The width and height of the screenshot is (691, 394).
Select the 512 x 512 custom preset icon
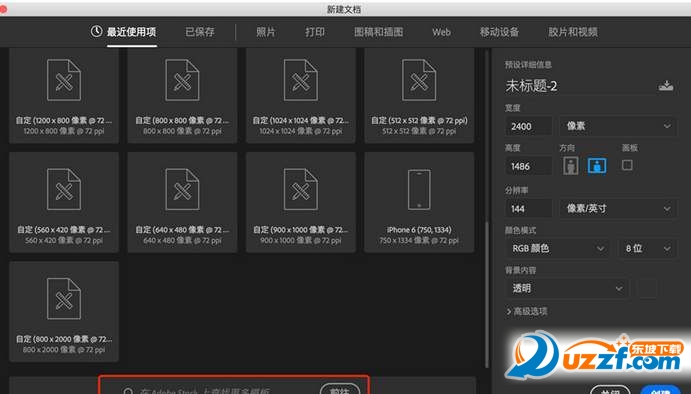coord(419,80)
